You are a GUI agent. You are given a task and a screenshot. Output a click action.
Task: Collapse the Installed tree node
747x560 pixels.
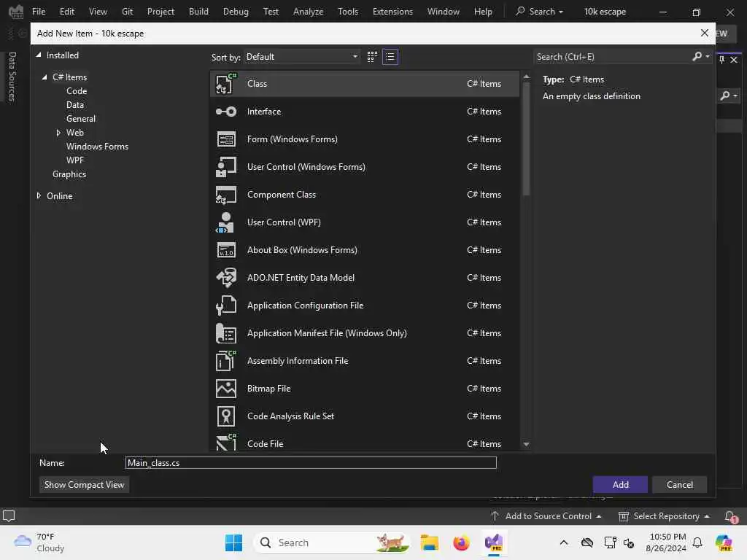pos(39,55)
